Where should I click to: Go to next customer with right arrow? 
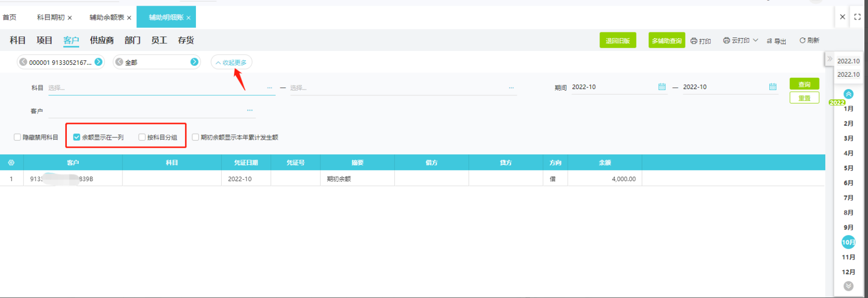click(x=98, y=62)
